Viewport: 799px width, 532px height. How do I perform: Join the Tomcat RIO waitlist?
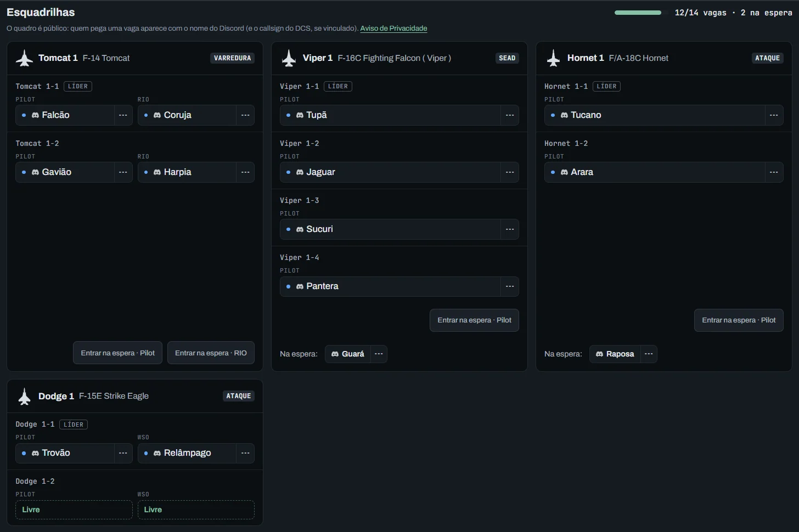[x=211, y=353]
